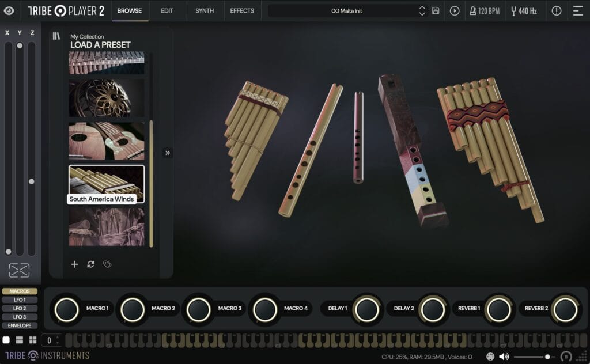
Task: Select the MACROS modulation tab
Action: [x=20, y=291]
